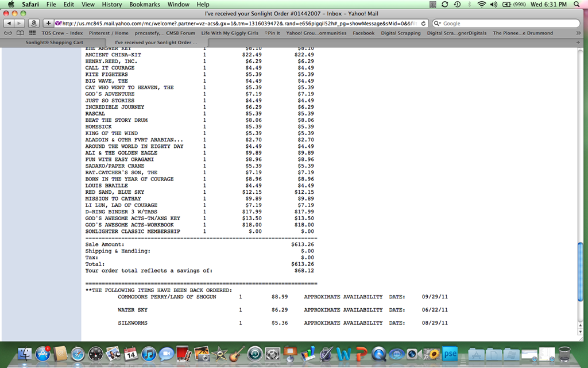The width and height of the screenshot is (588, 368).
Task: Open the battery status menu
Action: click(x=514, y=5)
